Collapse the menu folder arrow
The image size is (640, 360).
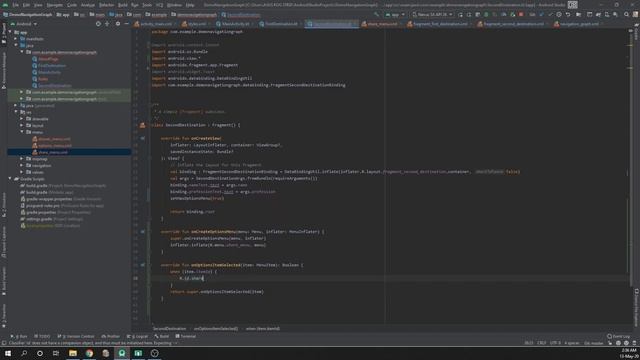(22, 132)
